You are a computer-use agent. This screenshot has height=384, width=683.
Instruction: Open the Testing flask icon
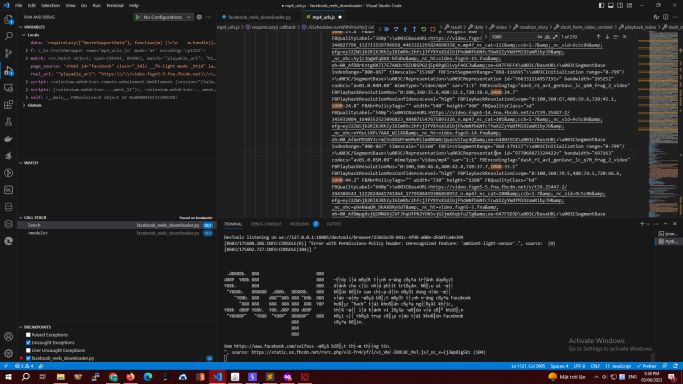8,122
